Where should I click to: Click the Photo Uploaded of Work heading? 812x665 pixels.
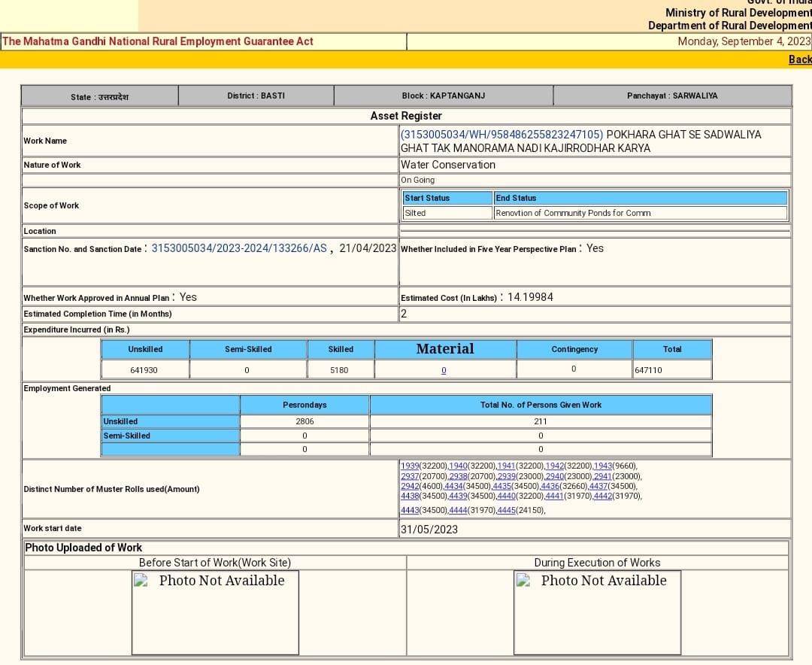coord(83,548)
